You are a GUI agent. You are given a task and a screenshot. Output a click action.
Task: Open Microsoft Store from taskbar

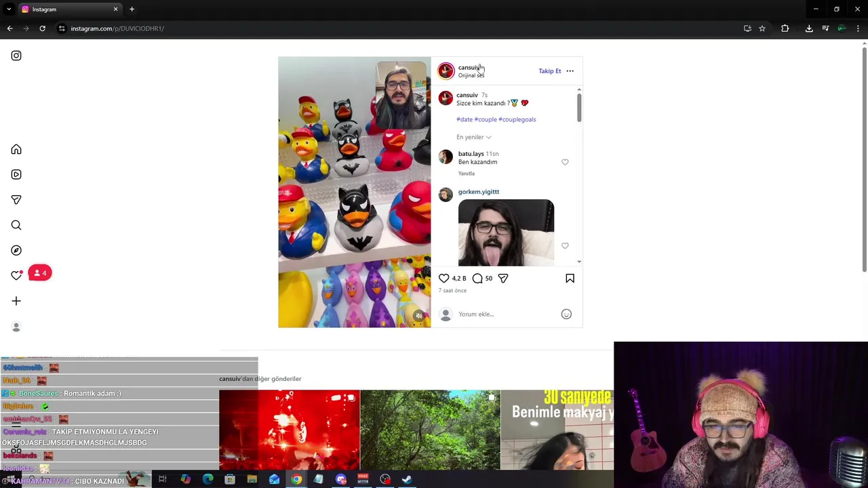pyautogui.click(x=230, y=479)
